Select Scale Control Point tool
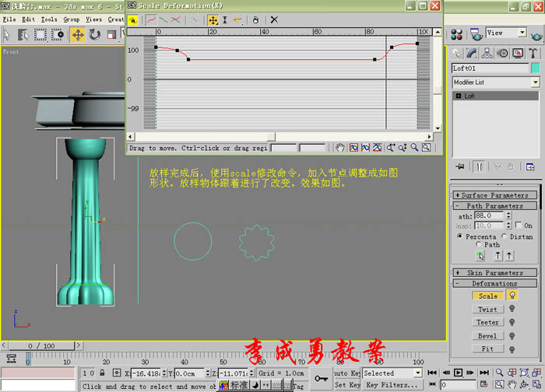The width and height of the screenshot is (545, 392). (x=225, y=20)
